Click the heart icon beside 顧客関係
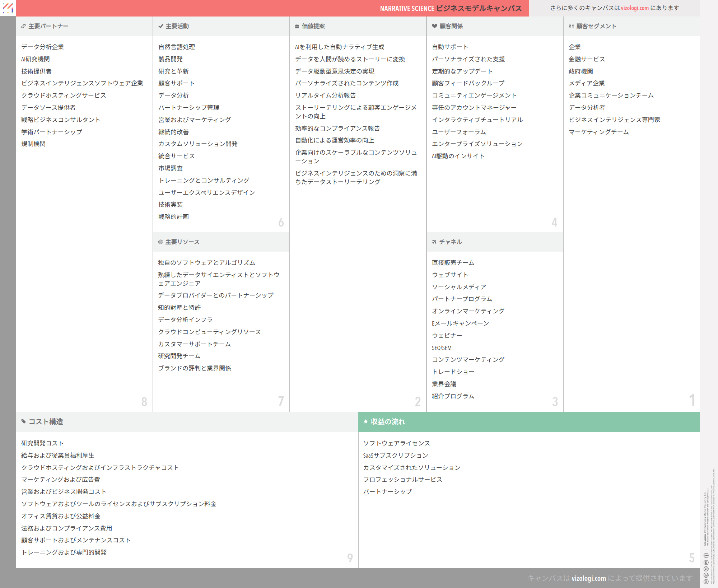The image size is (718, 588). (x=434, y=26)
